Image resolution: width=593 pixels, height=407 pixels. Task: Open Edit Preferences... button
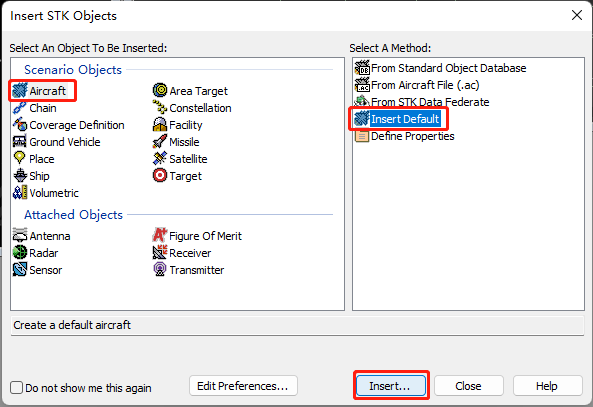point(243,386)
